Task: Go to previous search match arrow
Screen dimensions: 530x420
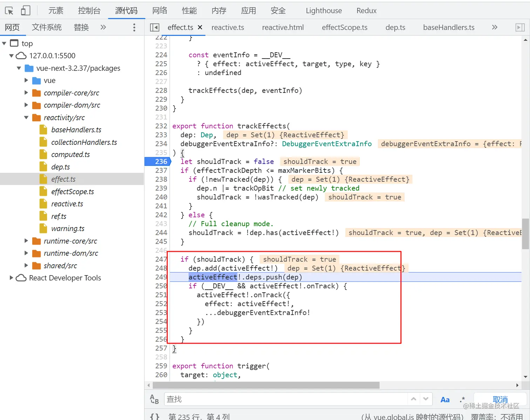Action: (x=414, y=399)
